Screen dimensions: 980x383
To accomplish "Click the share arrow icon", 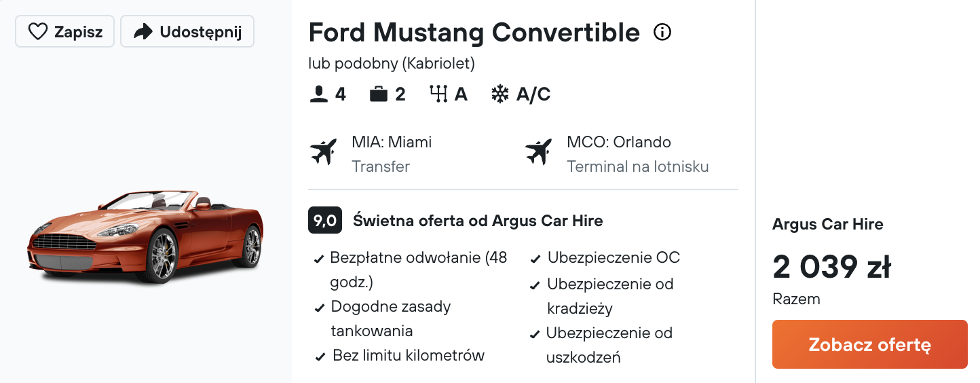I will coord(143,31).
